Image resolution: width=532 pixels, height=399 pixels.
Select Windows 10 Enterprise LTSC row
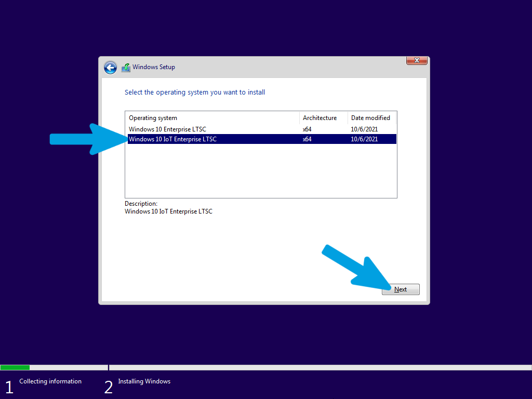(262, 129)
